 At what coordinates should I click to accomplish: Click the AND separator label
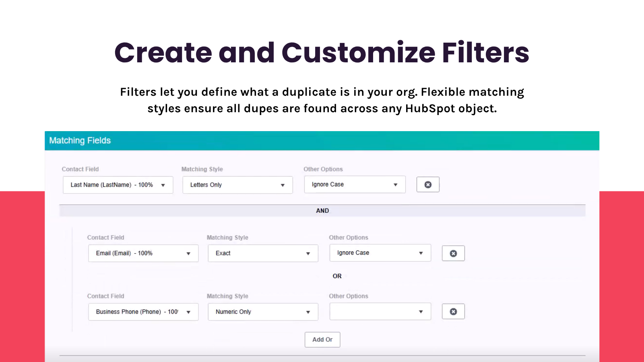point(322,211)
